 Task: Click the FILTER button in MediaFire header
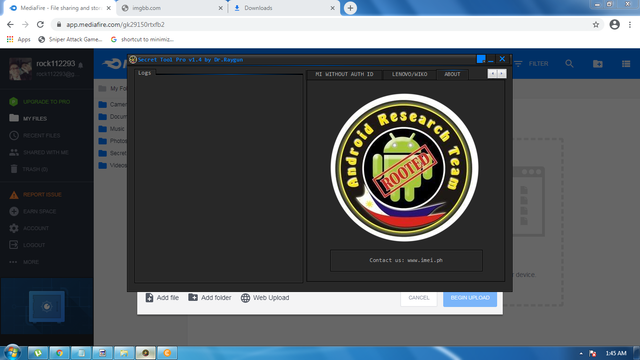tap(531, 64)
